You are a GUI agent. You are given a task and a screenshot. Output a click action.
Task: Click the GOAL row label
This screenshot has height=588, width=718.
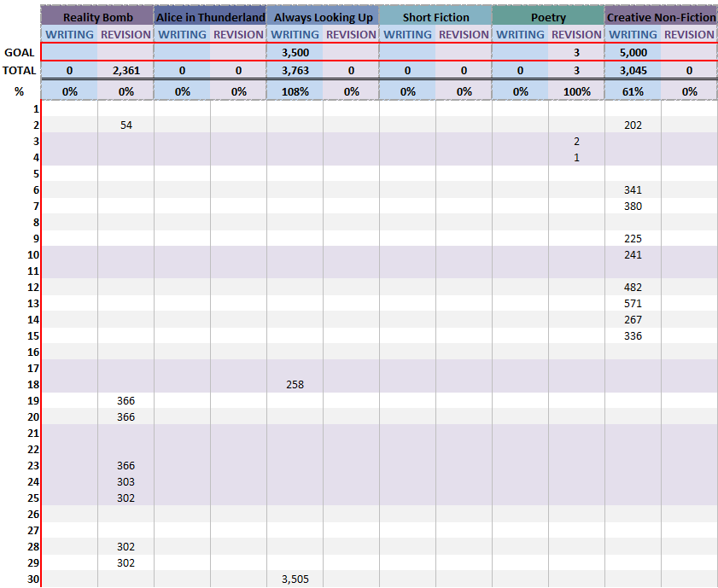coord(18,52)
